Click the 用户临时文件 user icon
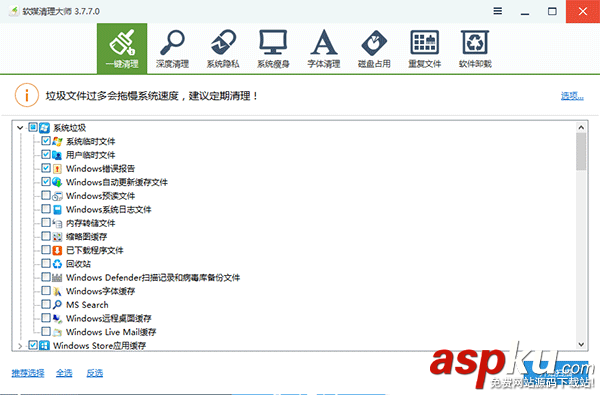This screenshot has width=600, height=395. (x=57, y=155)
